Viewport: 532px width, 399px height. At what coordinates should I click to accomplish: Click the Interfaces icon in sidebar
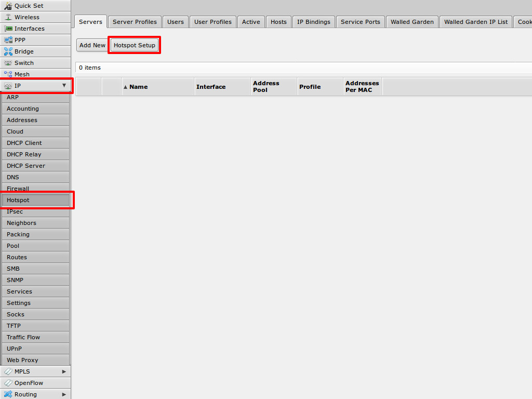tap(8, 29)
